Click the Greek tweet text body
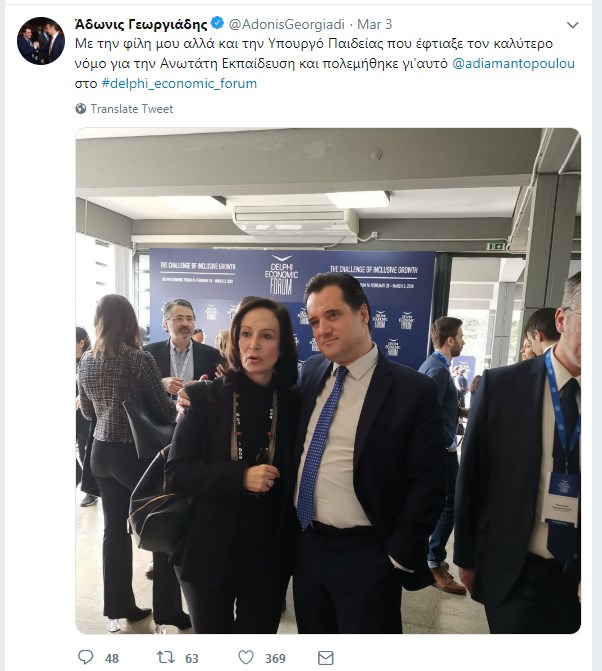 pos(325,63)
